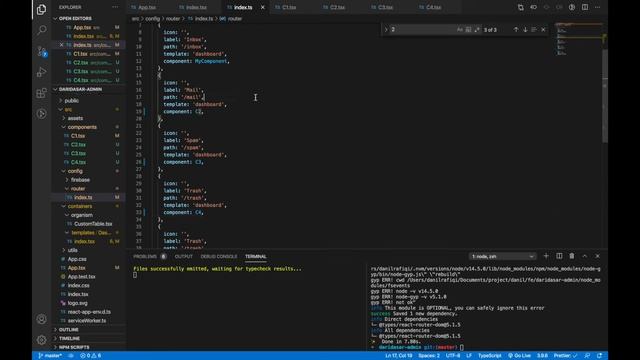Go to next find match

point(525,29)
